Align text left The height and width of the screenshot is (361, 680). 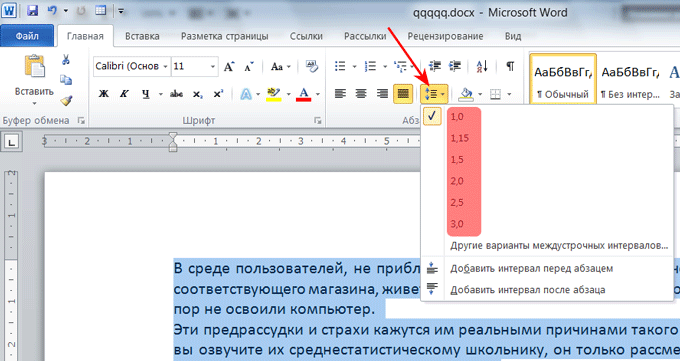click(340, 94)
